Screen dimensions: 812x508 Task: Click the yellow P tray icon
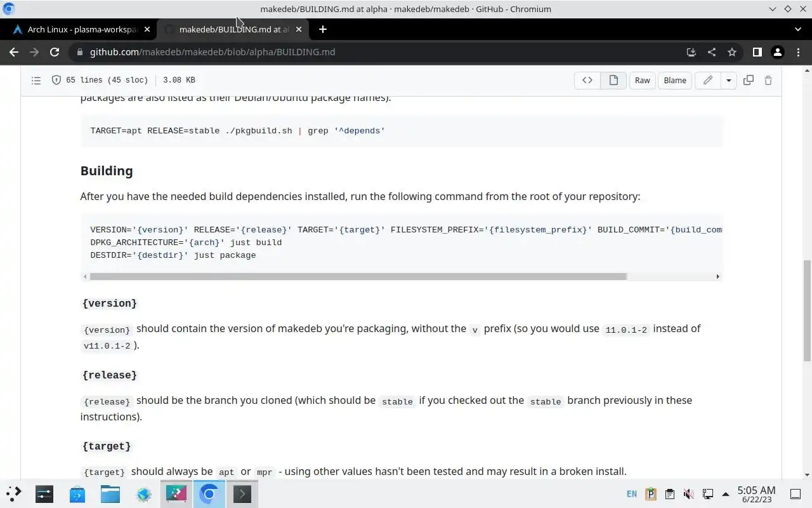tap(650, 494)
